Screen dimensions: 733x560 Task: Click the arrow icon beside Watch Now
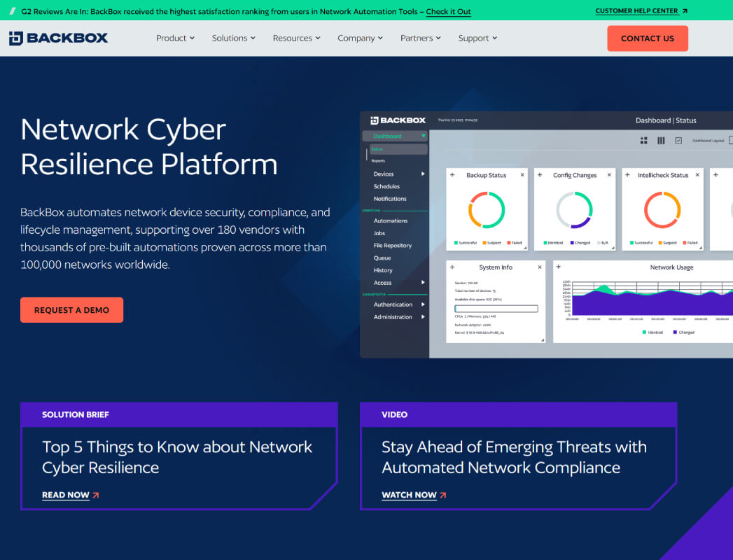click(443, 495)
